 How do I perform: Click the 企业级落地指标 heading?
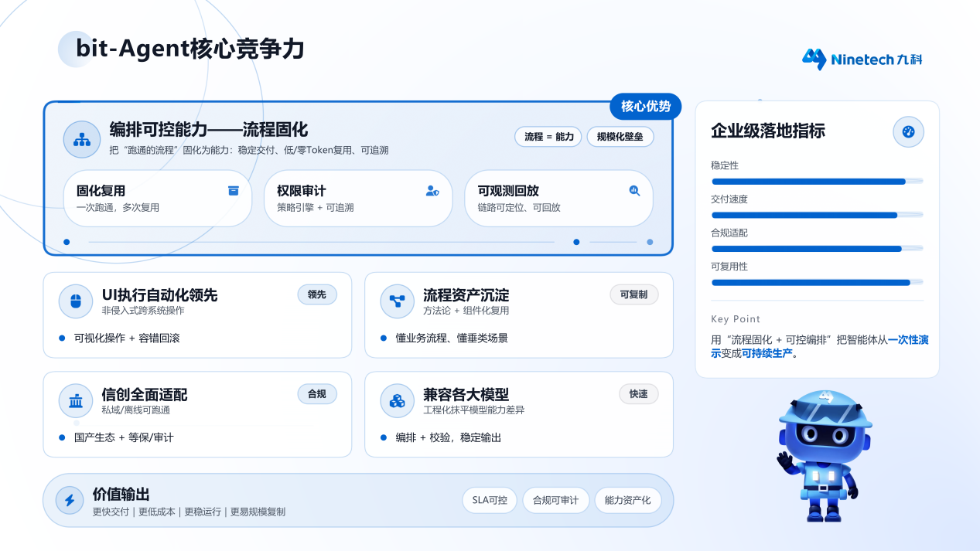(x=768, y=131)
